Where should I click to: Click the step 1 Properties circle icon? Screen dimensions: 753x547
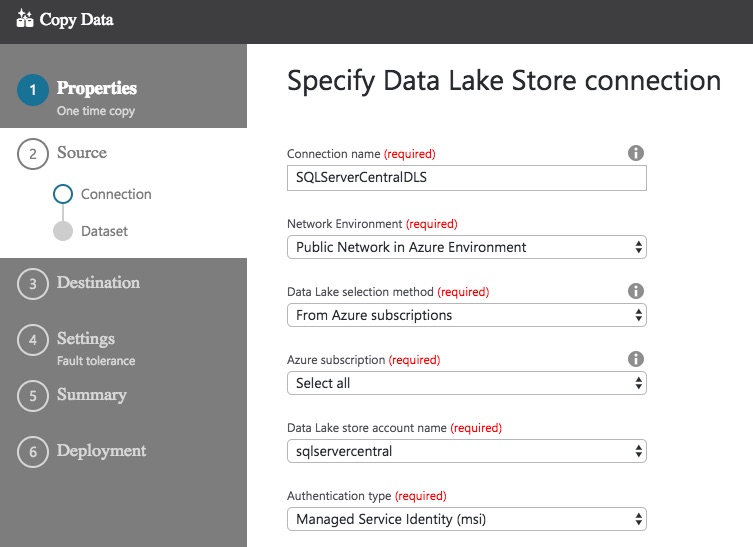point(33,90)
